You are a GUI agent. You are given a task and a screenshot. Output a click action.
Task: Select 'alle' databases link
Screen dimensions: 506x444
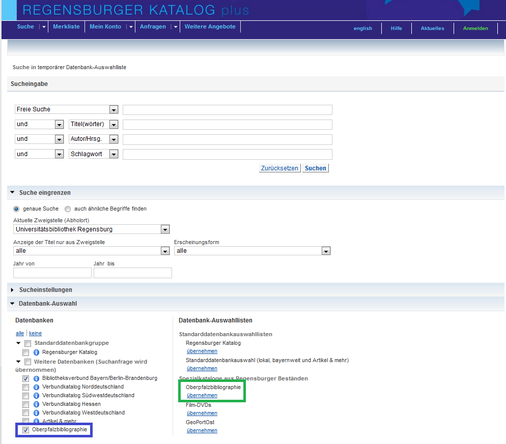coord(20,334)
